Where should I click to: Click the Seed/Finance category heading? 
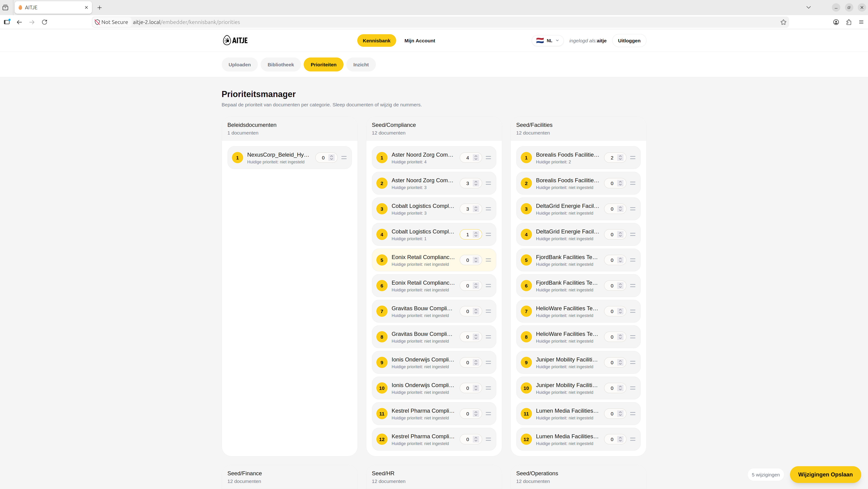coord(244,473)
